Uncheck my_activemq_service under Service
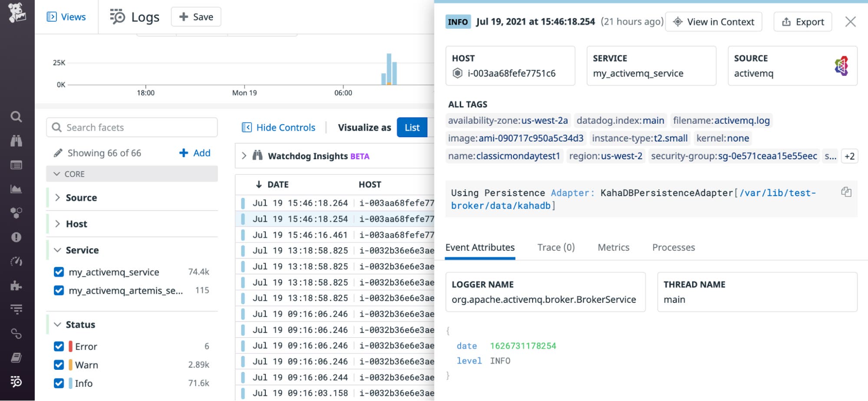Screen dimensions: 868x401 (59, 272)
